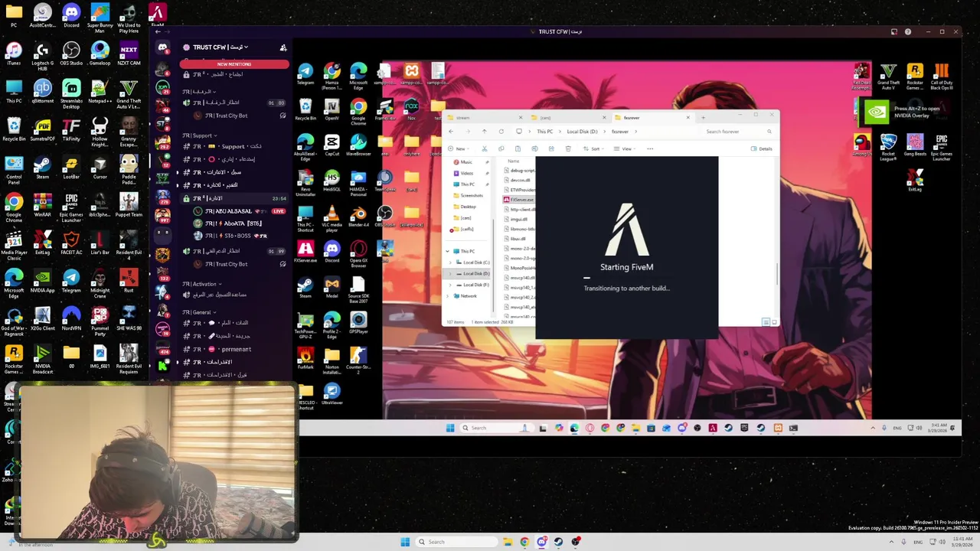Open the Among Us desktop icon

coord(862,145)
